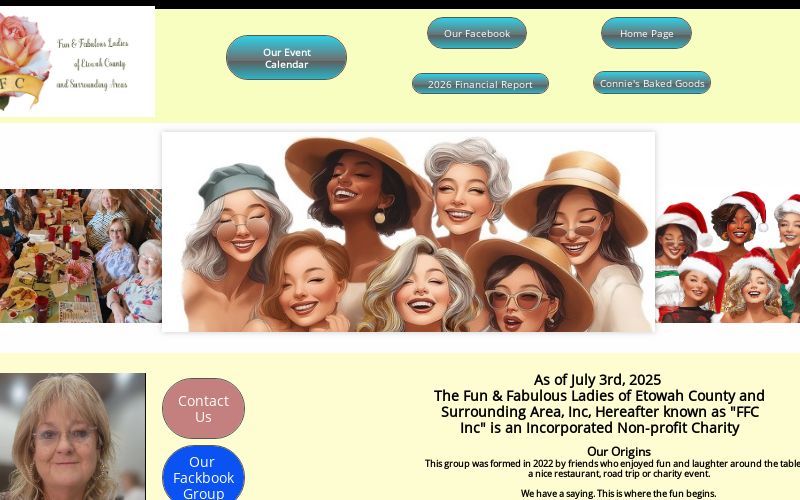Open the blue Our Fackbook Group button

point(203,473)
